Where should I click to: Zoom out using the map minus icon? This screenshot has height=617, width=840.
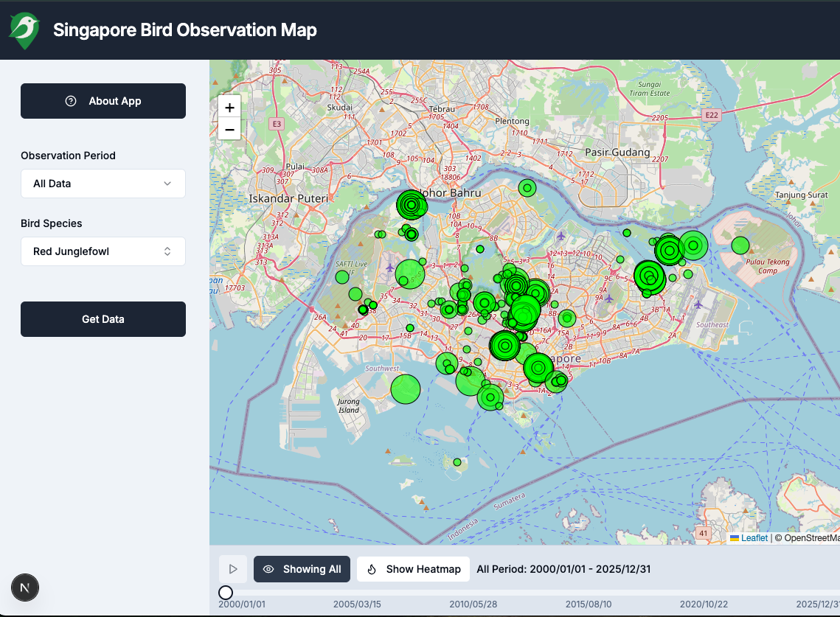229,129
